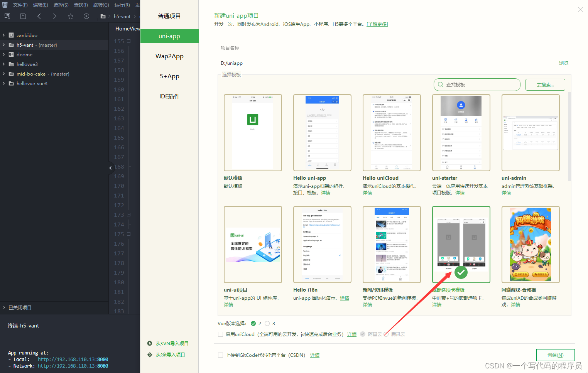The height and width of the screenshot is (373, 588).
Task: Click the template list scrollbar
Action: pos(569,137)
